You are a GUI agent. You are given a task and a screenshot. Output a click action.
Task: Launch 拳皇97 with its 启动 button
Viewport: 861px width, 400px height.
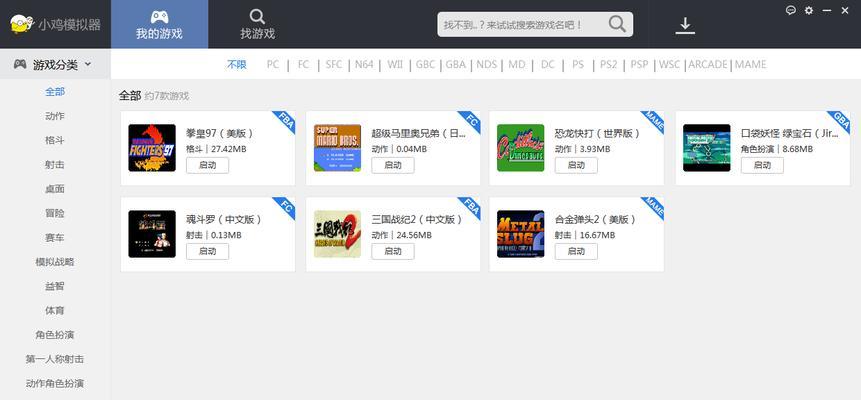click(208, 165)
